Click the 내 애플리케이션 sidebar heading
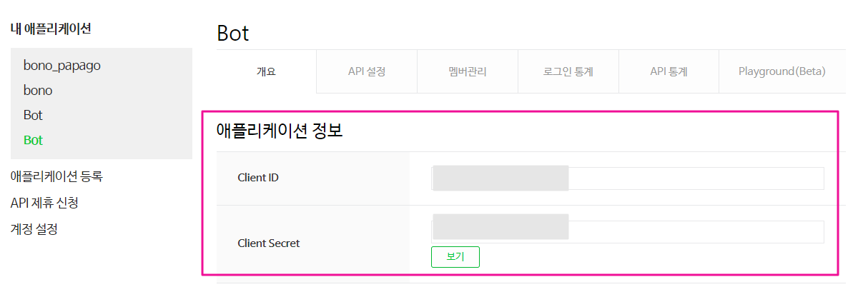The image size is (868, 287). click(51, 29)
